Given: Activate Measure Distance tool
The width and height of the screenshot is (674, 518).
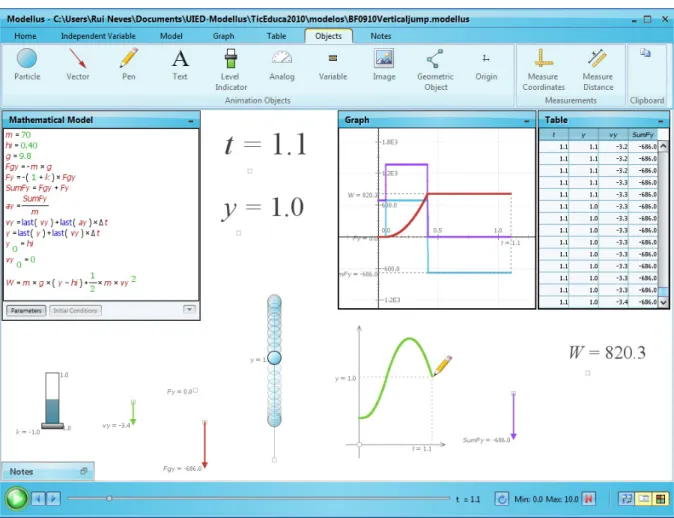Looking at the screenshot, I should (x=597, y=70).
